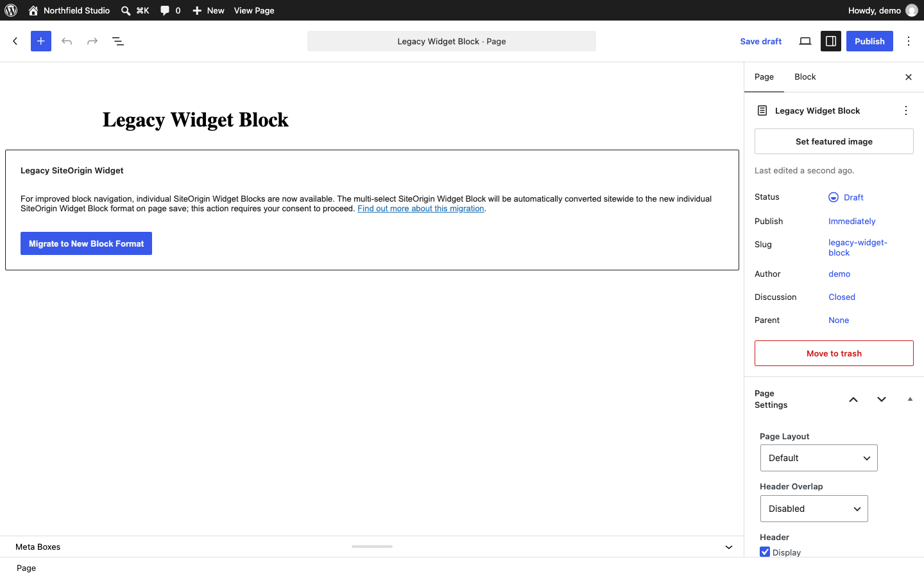Screen dimensions: 924x578
Task: Open the device preview laptop icon
Action: tap(805, 41)
